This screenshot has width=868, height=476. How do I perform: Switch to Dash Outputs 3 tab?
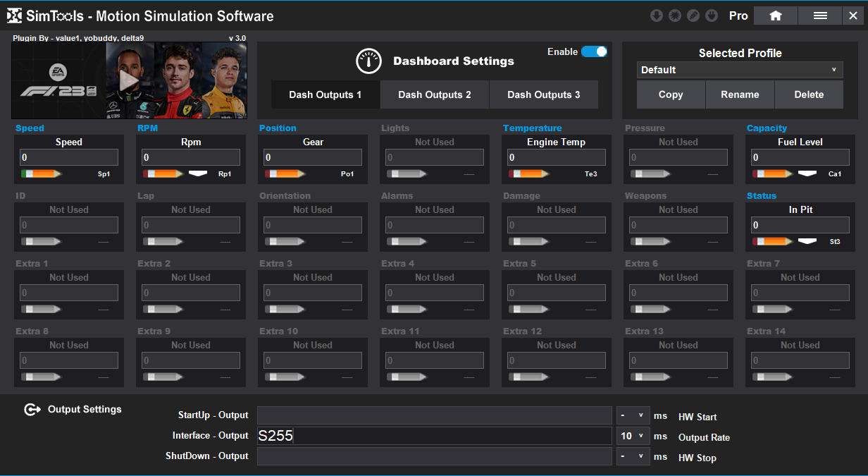(x=543, y=94)
